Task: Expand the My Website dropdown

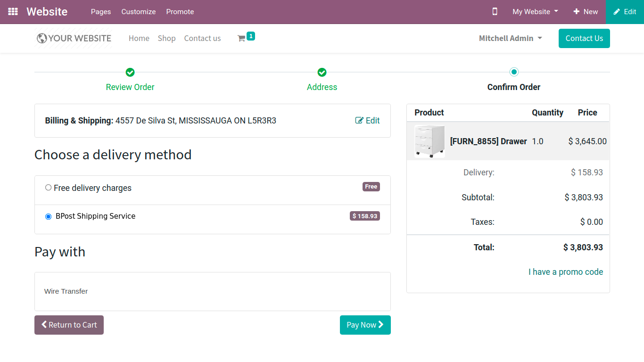Action: (536, 12)
